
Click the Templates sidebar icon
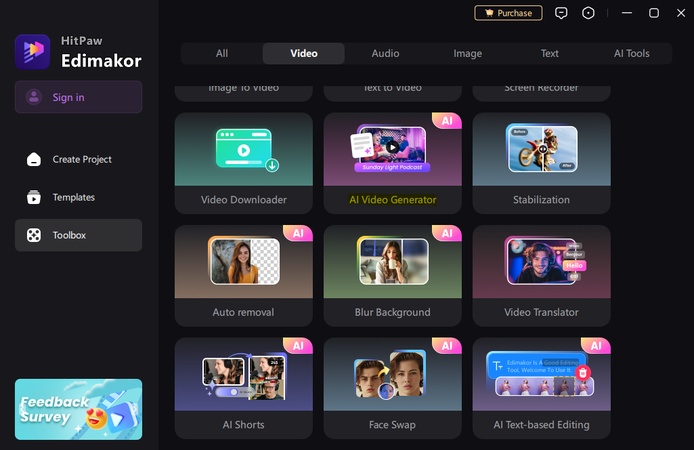[34, 197]
